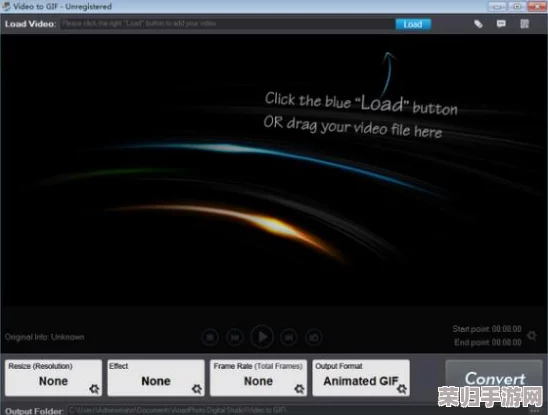Viewport: 548px width, 415px height.
Task: Open start/end point settings gear
Action: pyautogui.click(x=532, y=336)
